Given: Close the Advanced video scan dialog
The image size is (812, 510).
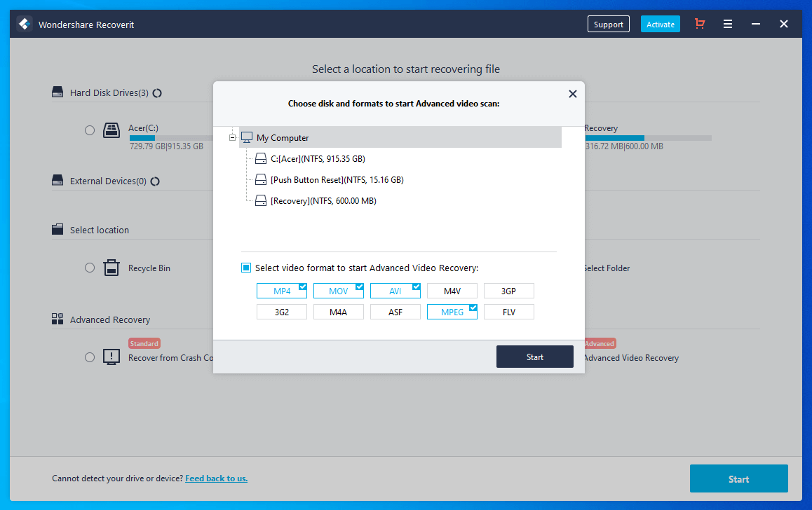Looking at the screenshot, I should click(572, 94).
